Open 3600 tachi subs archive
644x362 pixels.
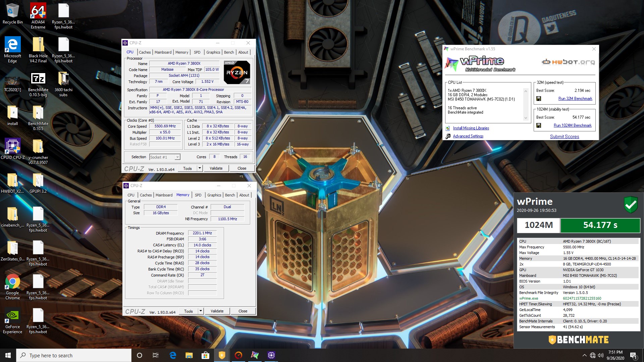click(x=63, y=84)
